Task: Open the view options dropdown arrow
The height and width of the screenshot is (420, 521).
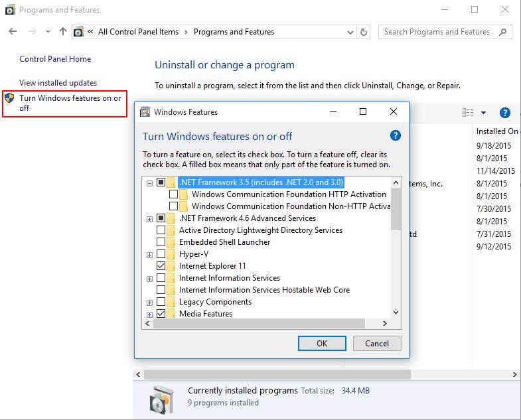Action: (483, 113)
